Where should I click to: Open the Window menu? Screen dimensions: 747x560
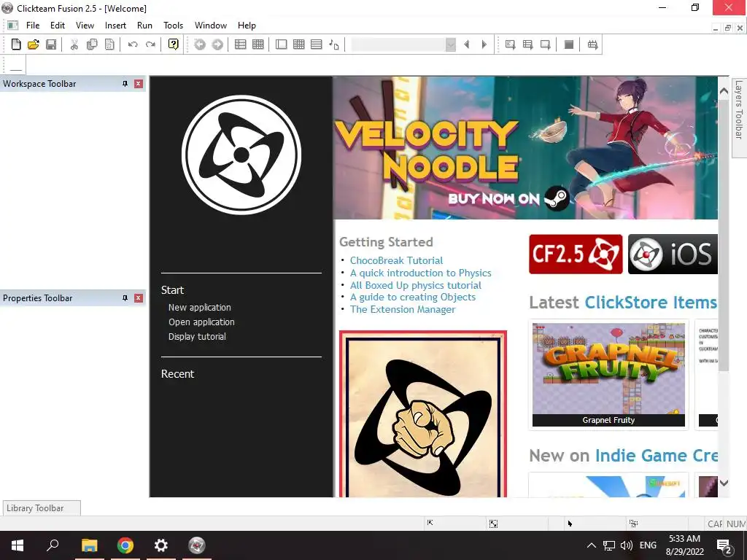pos(211,26)
